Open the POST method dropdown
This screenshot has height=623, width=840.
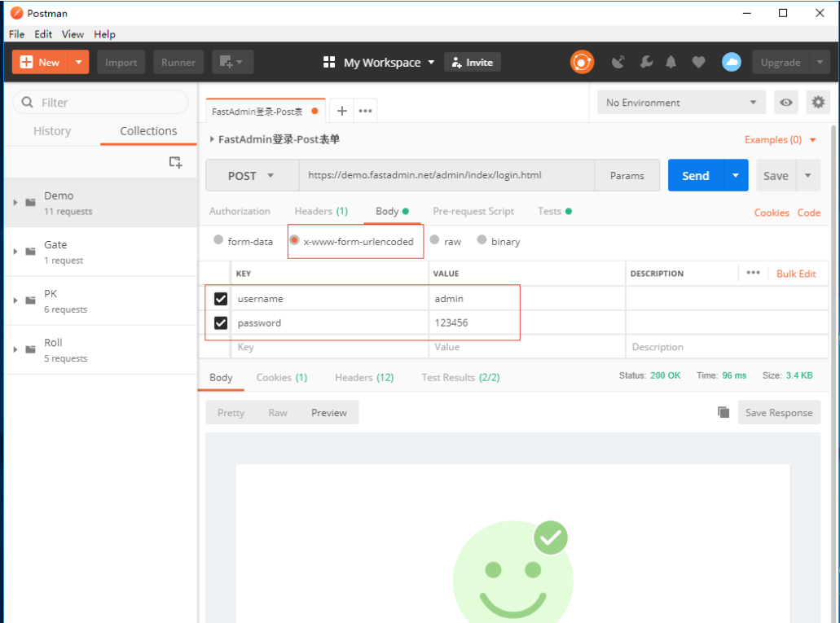pos(252,176)
